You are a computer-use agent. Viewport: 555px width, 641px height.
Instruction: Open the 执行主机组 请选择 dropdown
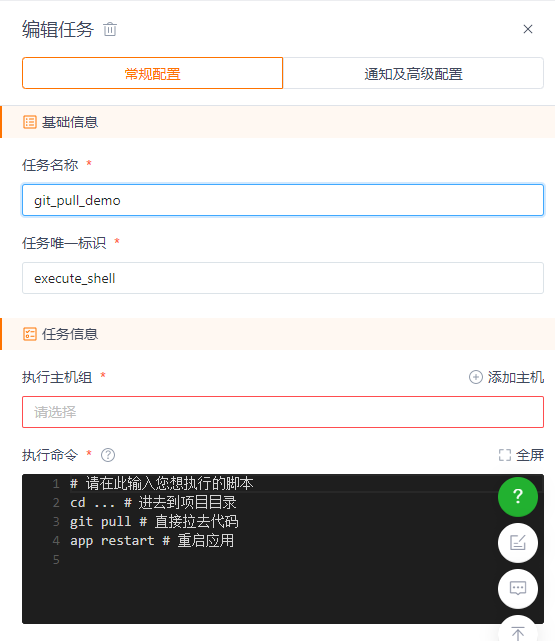283,412
